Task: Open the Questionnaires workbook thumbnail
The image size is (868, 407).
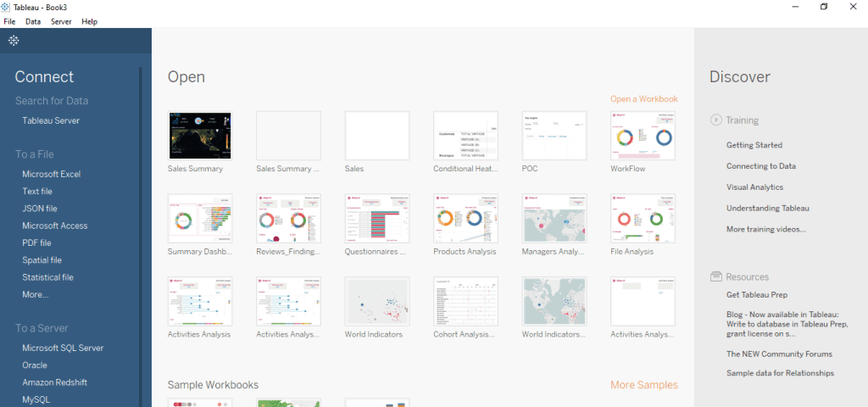Action: pyautogui.click(x=377, y=218)
